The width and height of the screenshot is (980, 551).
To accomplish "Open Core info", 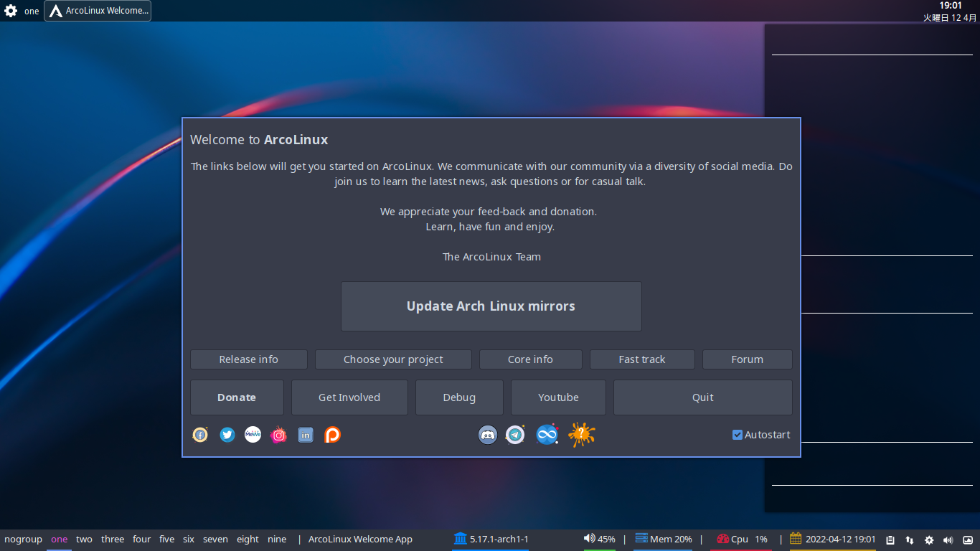I will 531,359.
